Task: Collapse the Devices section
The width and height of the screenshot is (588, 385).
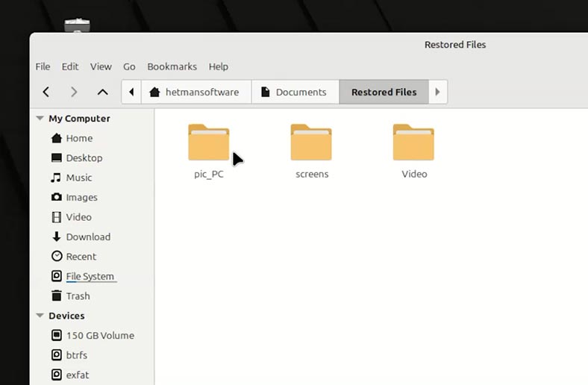Action: pyautogui.click(x=40, y=316)
